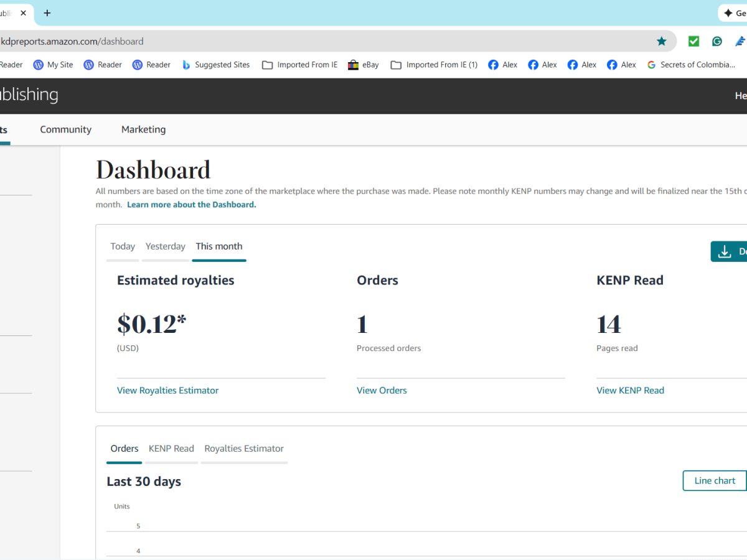
Task: Open the Suggested Sites bookmark
Action: click(215, 65)
